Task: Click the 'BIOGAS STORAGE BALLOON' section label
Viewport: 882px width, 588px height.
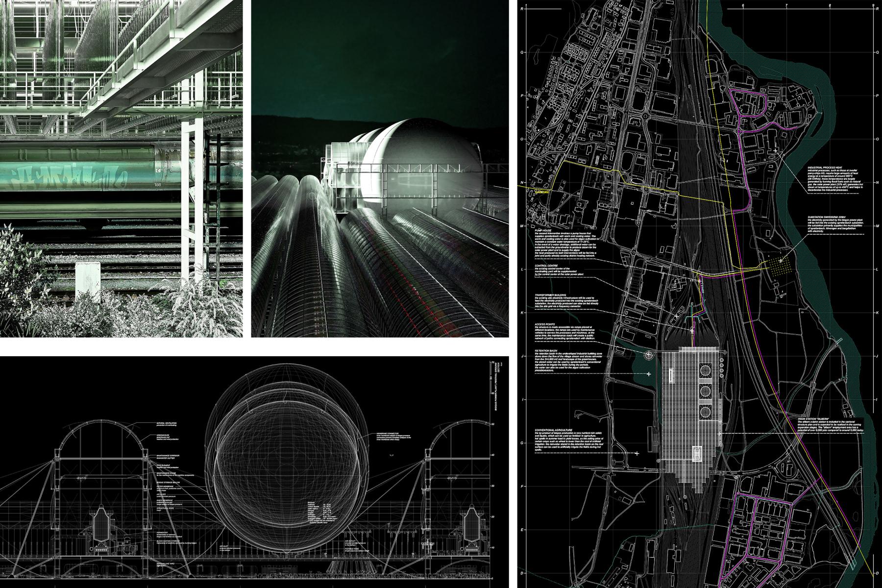Action: (168, 482)
